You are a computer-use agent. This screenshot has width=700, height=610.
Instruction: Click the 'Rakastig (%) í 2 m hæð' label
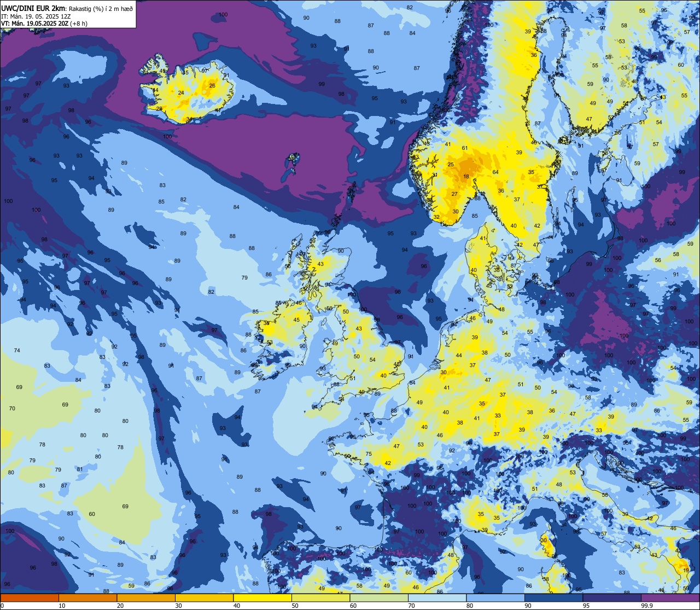(x=101, y=8)
